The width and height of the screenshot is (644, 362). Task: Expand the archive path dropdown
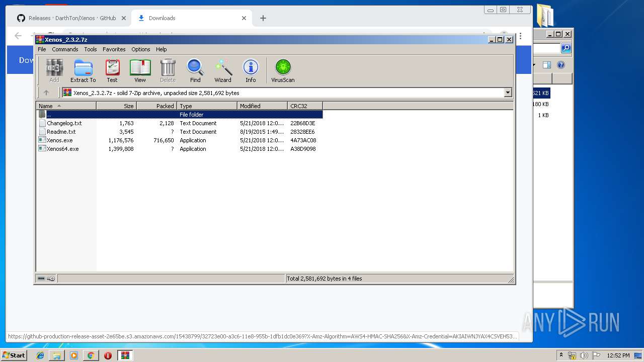point(508,93)
